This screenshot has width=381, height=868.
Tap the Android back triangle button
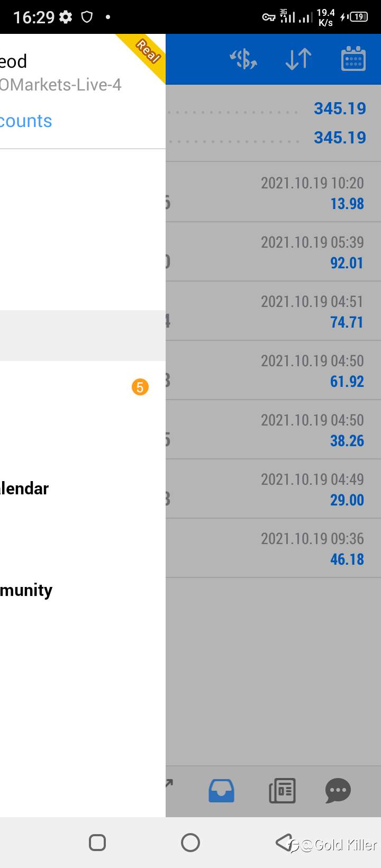click(284, 842)
